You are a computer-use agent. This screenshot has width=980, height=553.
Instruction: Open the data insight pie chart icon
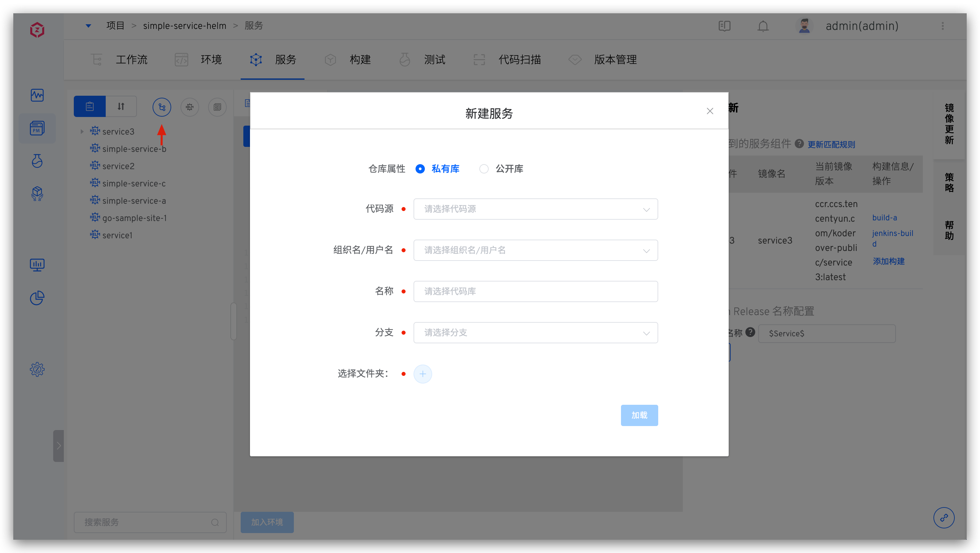tap(37, 298)
